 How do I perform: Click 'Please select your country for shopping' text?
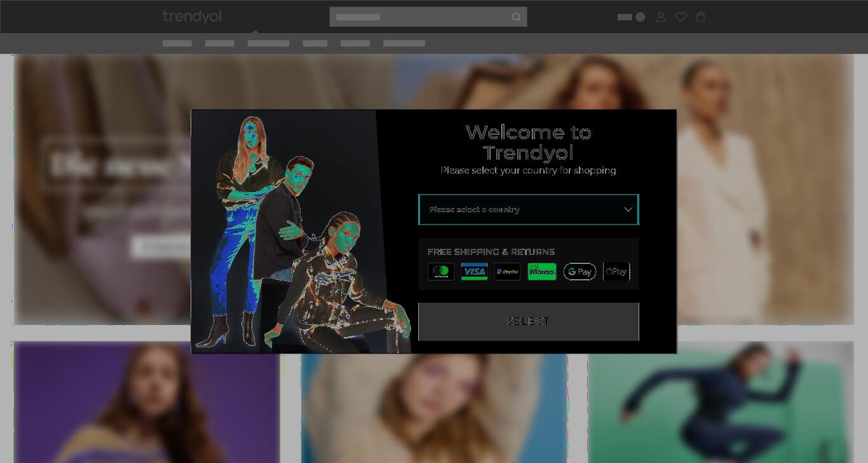[x=529, y=170]
